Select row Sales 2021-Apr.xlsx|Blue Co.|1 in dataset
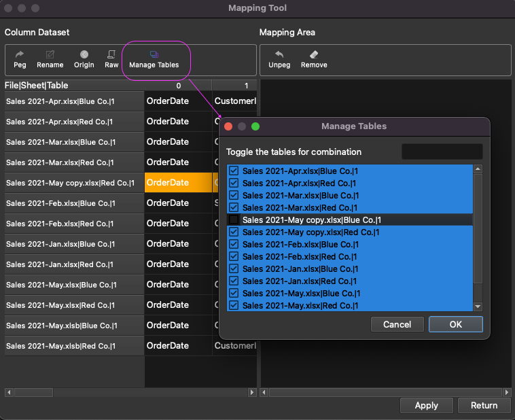The height and width of the screenshot is (420, 515). [x=74, y=101]
